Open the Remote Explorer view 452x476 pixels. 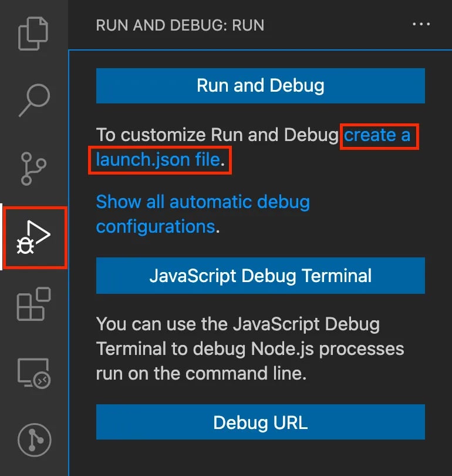tap(33, 373)
